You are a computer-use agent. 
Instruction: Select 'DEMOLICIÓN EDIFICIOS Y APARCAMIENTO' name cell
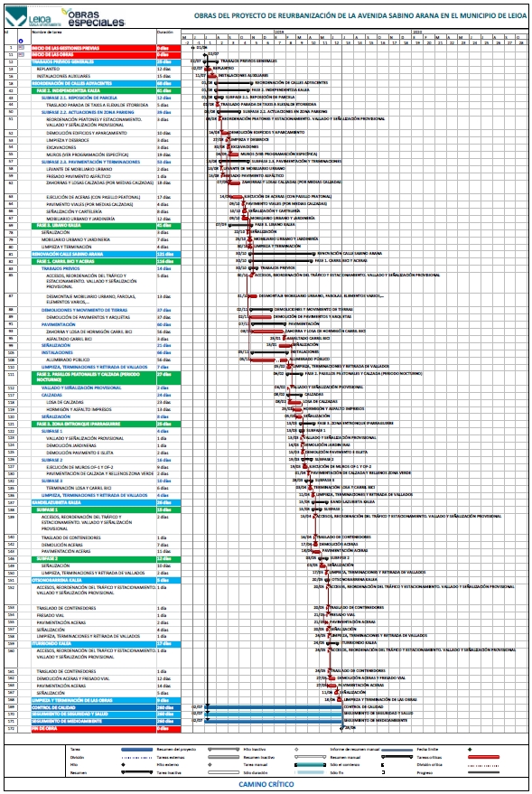(x=93, y=133)
